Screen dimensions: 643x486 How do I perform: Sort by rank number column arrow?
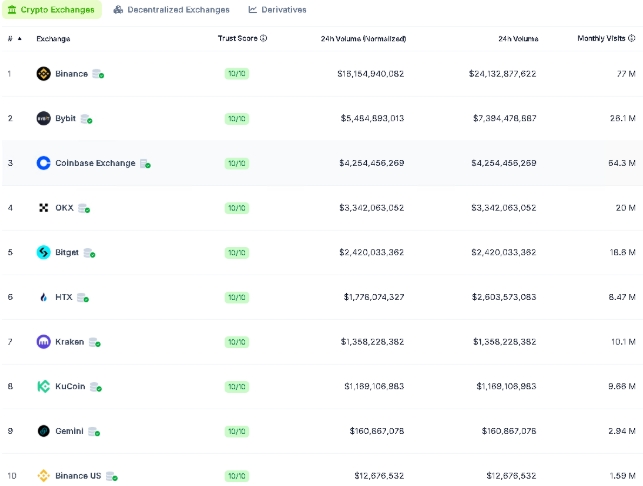(20, 39)
